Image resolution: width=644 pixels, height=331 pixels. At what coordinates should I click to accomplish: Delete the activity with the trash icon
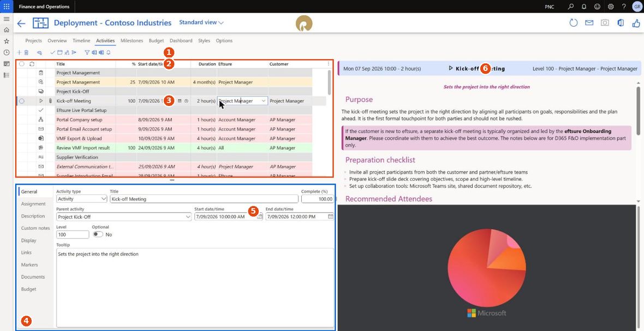[26, 52]
